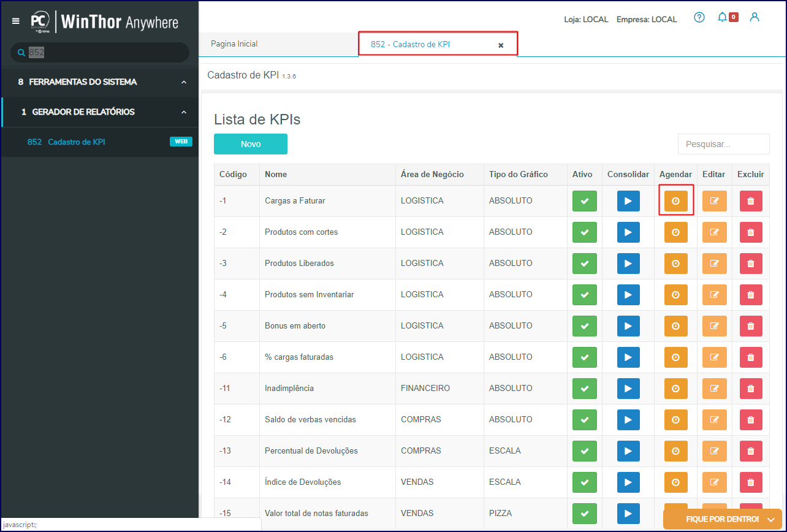Toggle active status for Produtos Liberados
This screenshot has width=787, height=532.
(585, 264)
